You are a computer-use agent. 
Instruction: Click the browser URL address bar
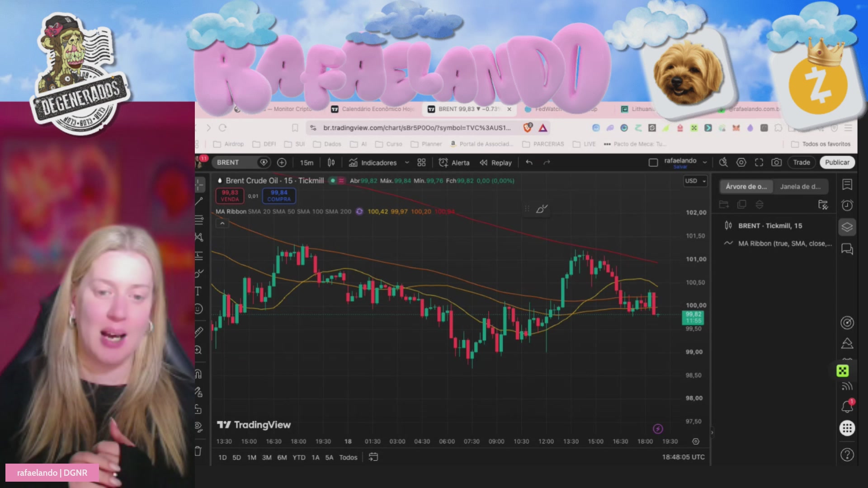tap(416, 128)
